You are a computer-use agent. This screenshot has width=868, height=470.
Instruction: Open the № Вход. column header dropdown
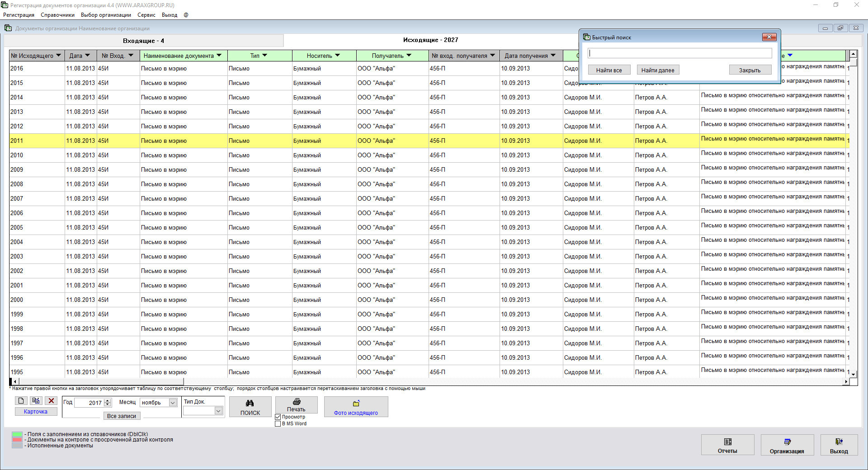tap(131, 56)
